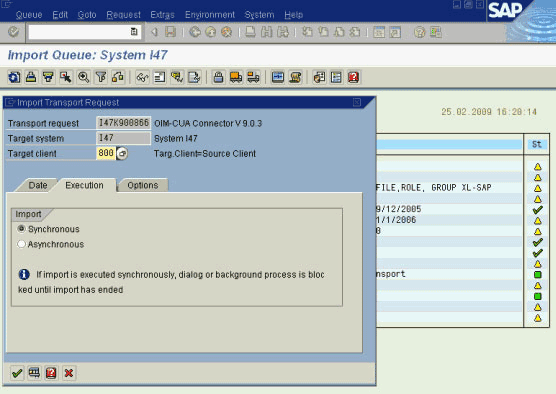This screenshot has width=556, height=394.
Task: Click the Continue green checkmark in dialog
Action: (17, 373)
